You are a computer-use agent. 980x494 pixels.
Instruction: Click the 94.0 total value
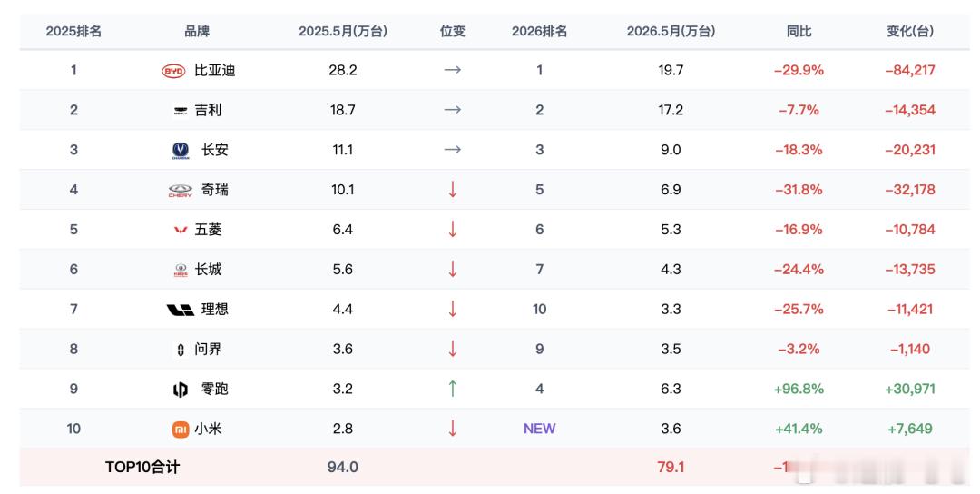342,467
